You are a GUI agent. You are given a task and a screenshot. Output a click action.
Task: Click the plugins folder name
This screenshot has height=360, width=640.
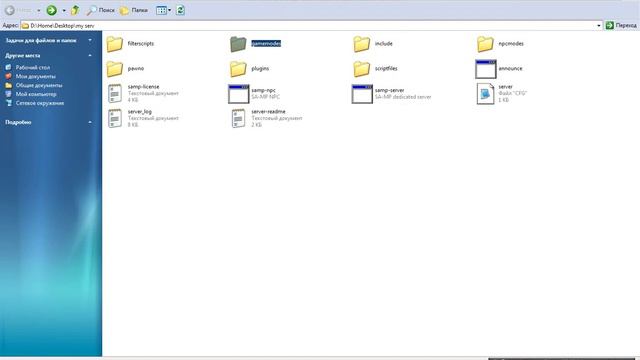click(260, 68)
